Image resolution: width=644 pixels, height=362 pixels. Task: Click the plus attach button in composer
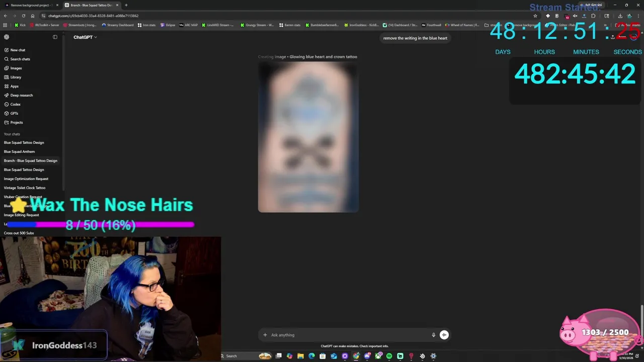[x=265, y=335]
